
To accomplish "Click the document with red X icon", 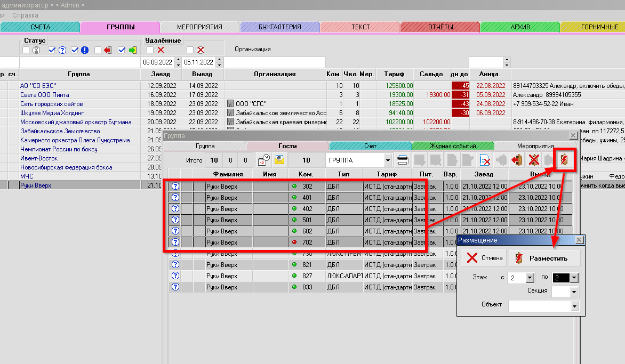I will pyautogui.click(x=485, y=160).
